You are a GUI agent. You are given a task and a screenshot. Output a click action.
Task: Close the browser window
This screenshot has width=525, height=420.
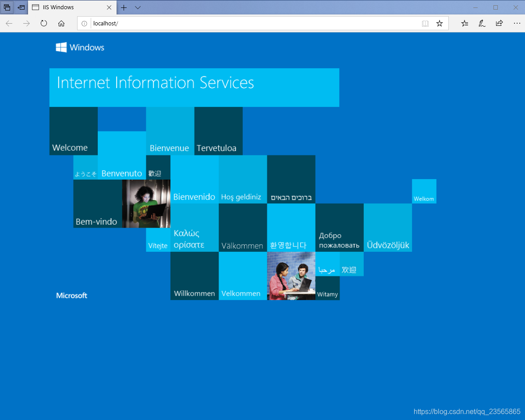516,7
